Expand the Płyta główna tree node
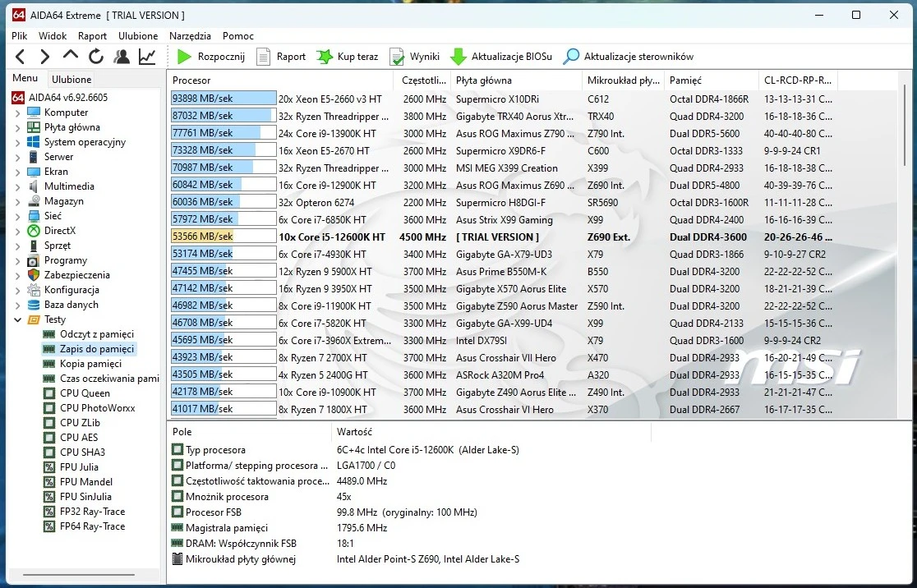Image resolution: width=917 pixels, height=588 pixels. (18, 127)
